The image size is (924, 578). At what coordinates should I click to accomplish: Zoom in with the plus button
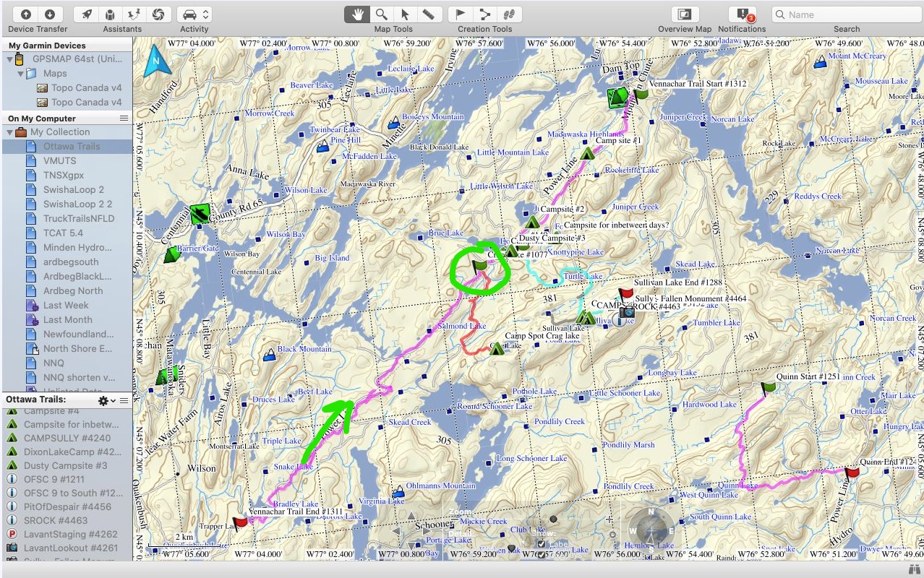point(609,519)
